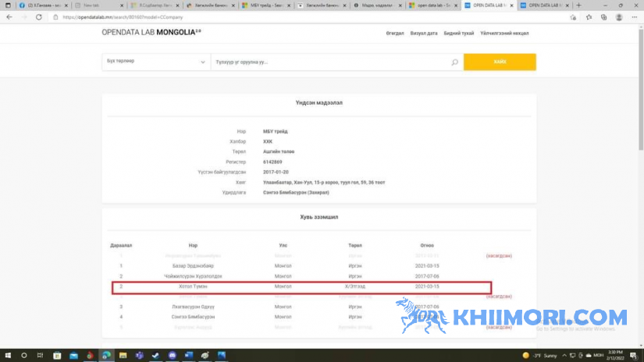644x362 pixels.
Task: Open Task View from the taskbar
Action: coord(40,356)
